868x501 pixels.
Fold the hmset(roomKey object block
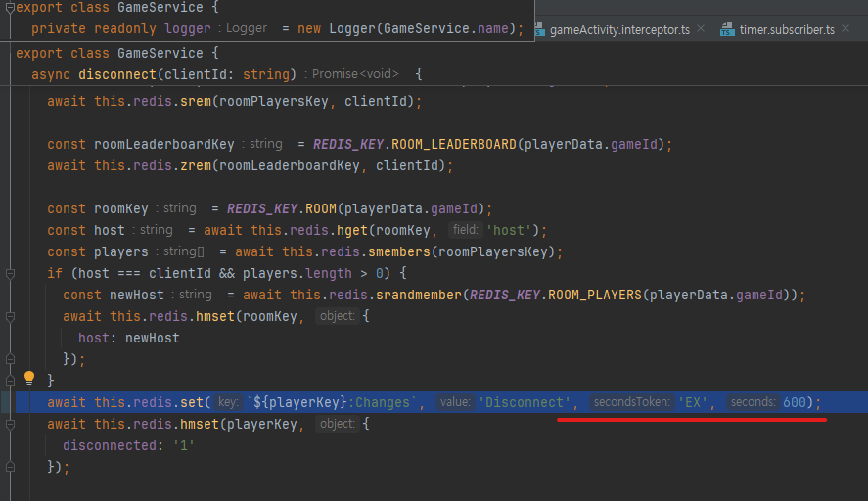coord(10,317)
